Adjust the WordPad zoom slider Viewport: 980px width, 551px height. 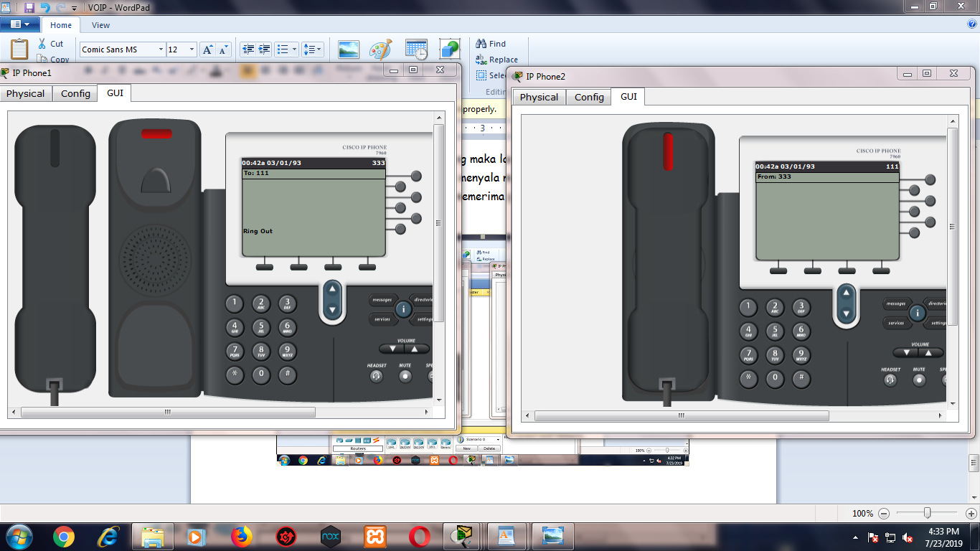pyautogui.click(x=927, y=513)
